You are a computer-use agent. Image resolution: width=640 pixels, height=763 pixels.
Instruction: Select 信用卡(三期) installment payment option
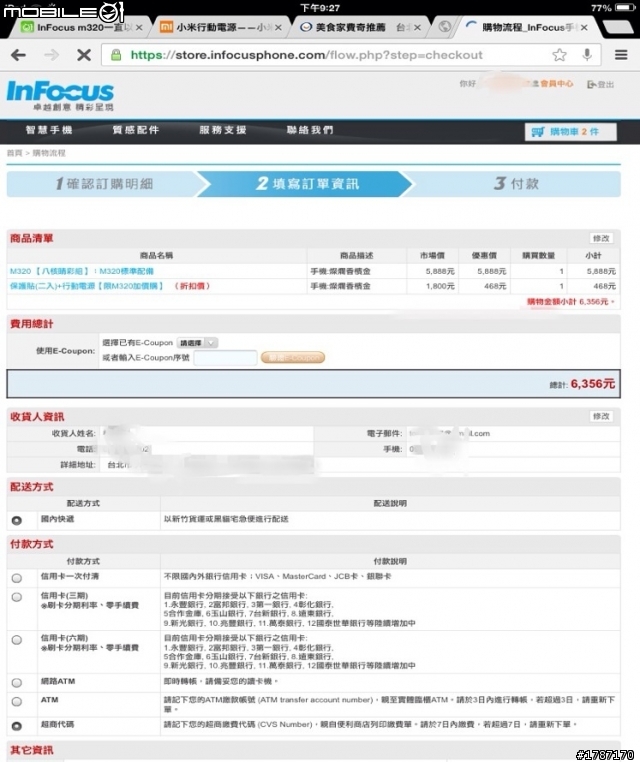pos(17,597)
